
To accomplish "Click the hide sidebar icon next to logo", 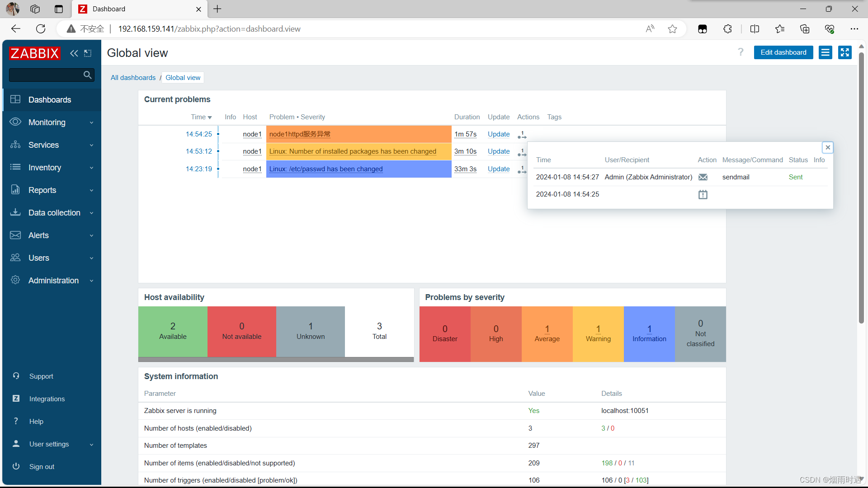I will 88,53.
